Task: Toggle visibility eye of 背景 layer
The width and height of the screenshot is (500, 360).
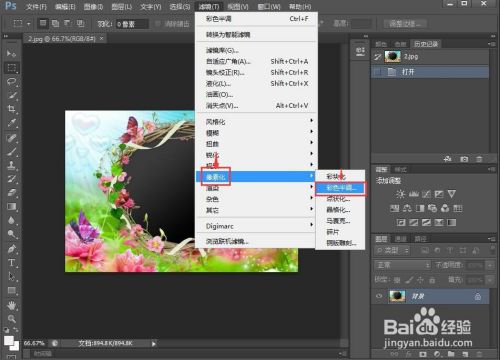Action: tap(379, 296)
